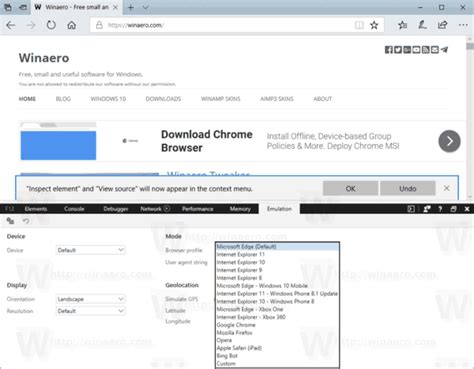Click the Share page icon
Image resolution: width=474 pixels, height=369 pixels.
tap(442, 25)
